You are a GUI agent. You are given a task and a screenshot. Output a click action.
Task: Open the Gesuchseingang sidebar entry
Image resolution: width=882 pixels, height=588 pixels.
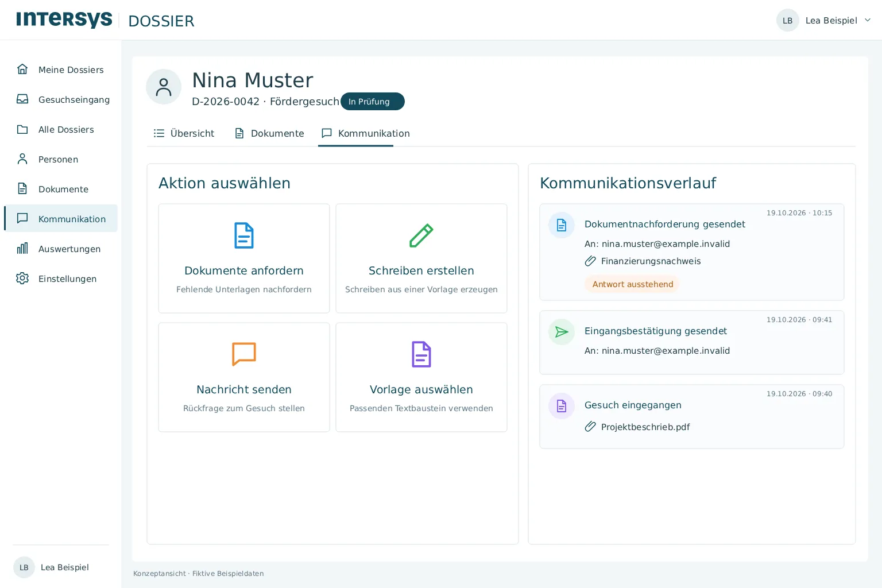click(x=61, y=99)
